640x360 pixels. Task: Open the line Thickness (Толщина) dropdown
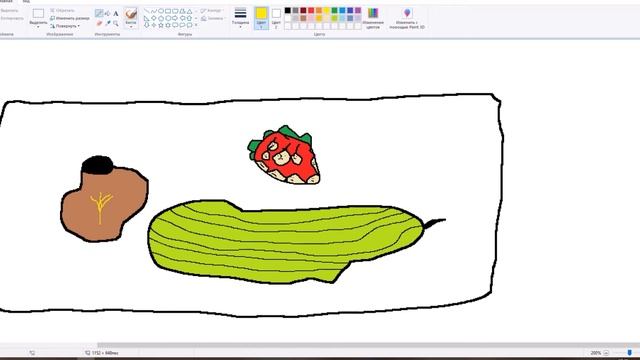[240, 18]
